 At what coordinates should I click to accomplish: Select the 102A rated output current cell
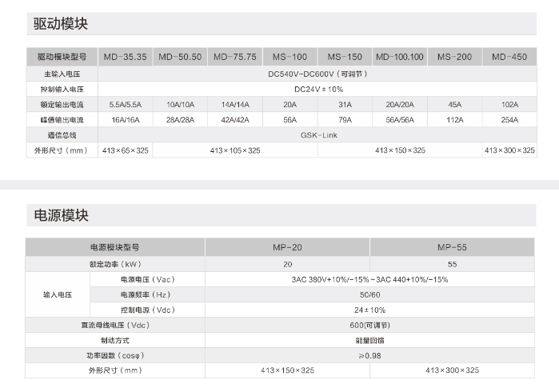click(x=509, y=105)
